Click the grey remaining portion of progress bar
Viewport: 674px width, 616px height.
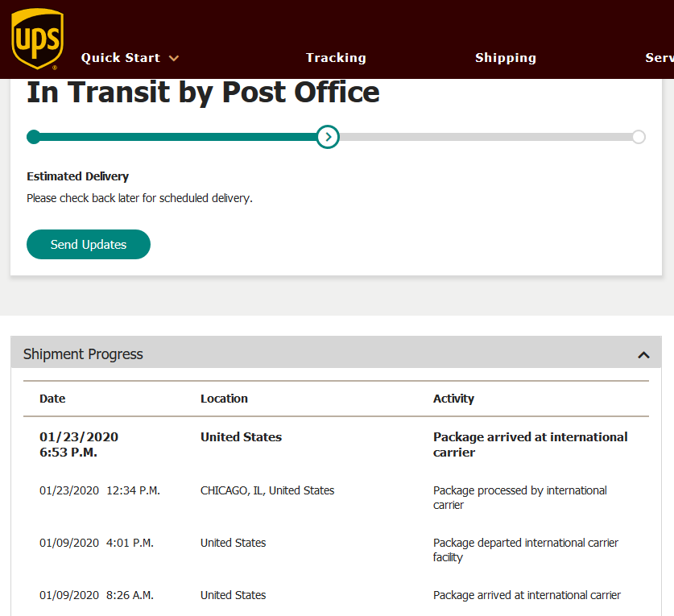(483, 137)
